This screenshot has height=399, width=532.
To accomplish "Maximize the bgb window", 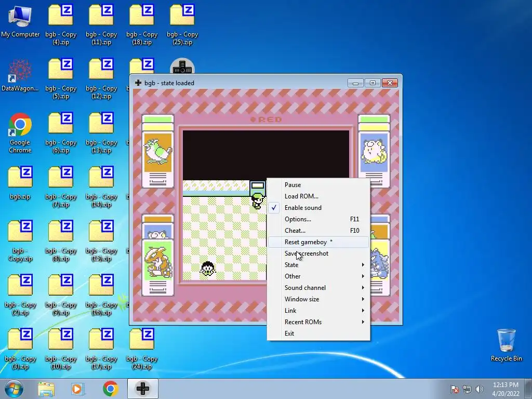I will (373, 83).
